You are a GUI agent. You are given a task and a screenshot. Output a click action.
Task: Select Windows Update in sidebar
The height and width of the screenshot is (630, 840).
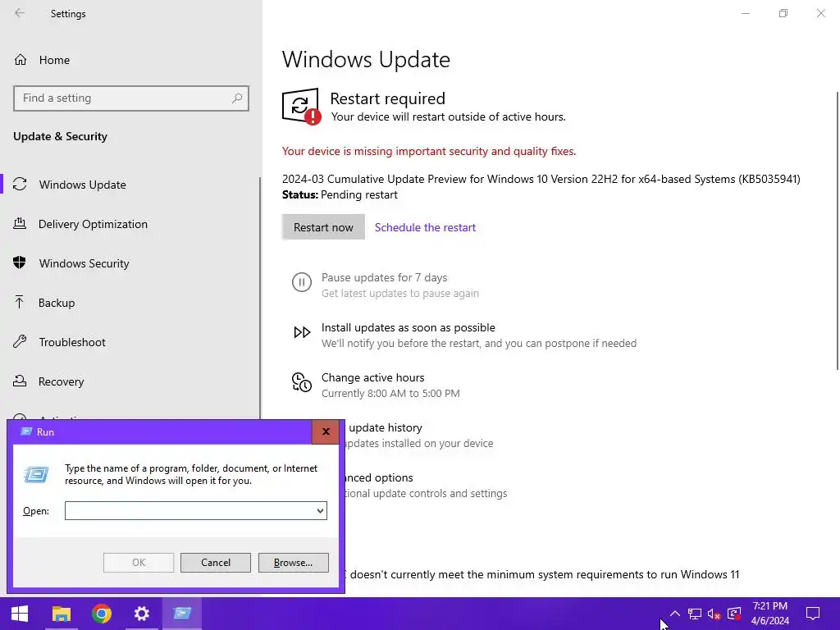pyautogui.click(x=83, y=185)
